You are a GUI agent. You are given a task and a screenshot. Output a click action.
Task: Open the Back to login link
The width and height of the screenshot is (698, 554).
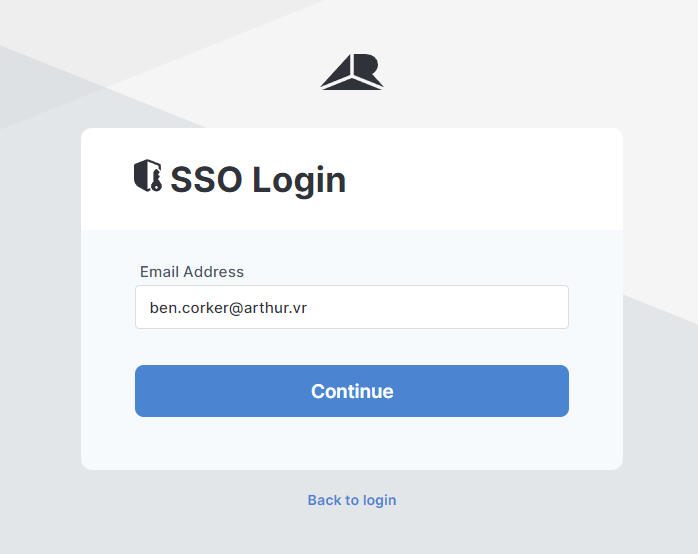352,500
